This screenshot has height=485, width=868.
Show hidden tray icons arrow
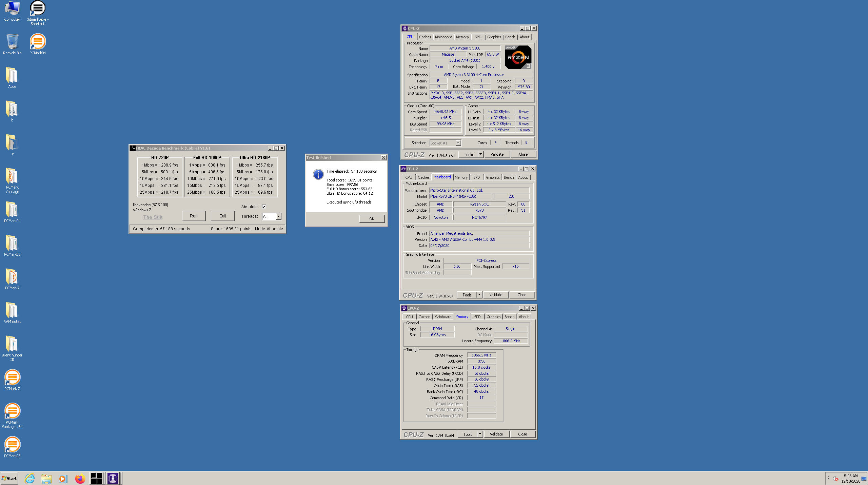click(x=828, y=478)
